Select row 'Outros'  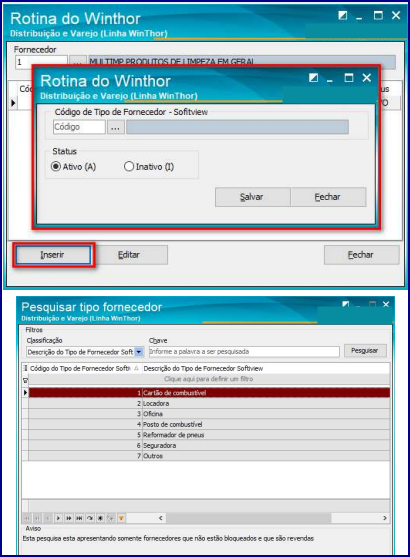(209, 456)
